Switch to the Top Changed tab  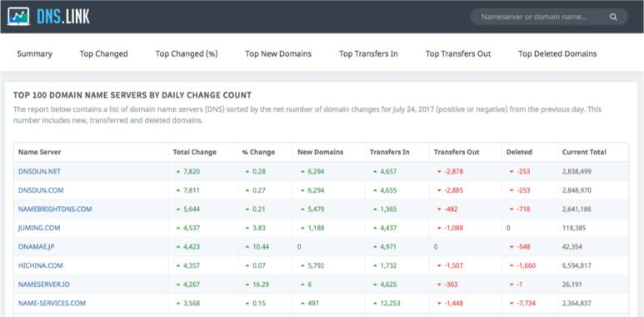103,54
